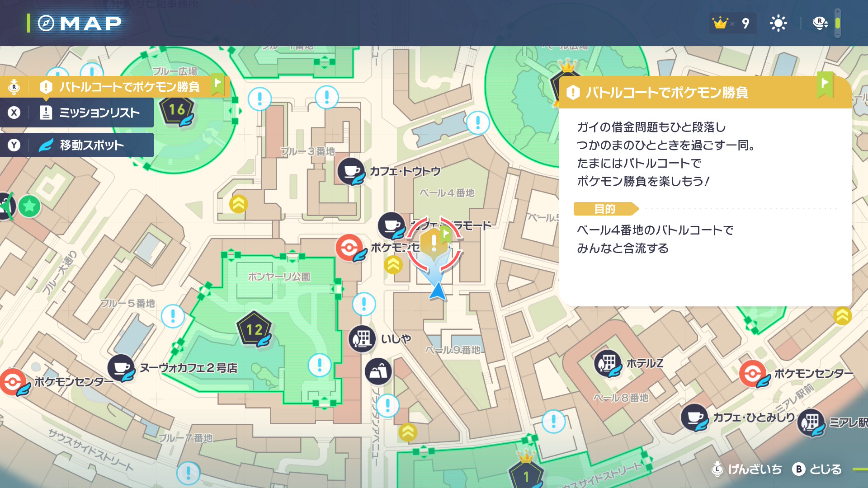Click the ホテルZ building icon

pyautogui.click(x=607, y=363)
